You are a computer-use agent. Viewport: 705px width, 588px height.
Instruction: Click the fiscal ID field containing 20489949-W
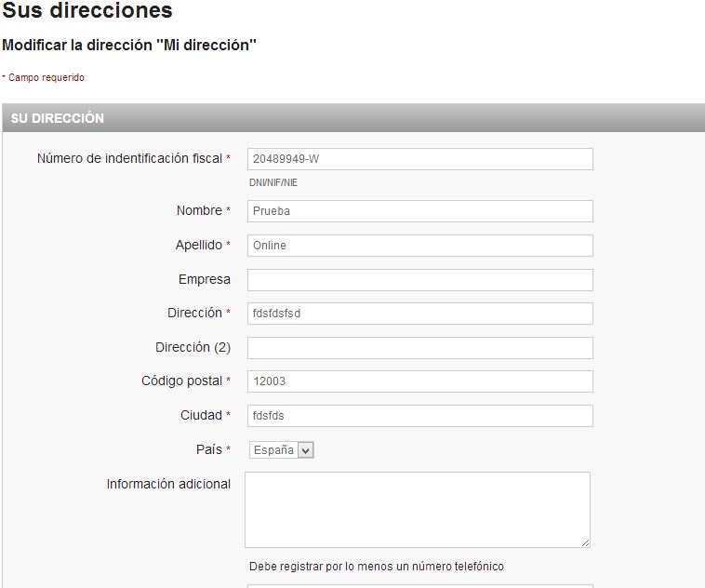pos(419,159)
